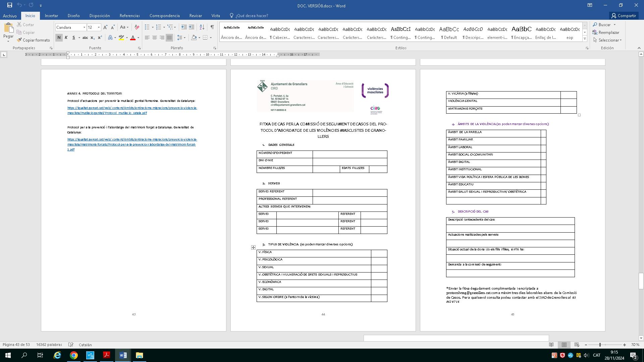Toggle the show paragraph marks pilcrow icon
This screenshot has width=644, height=362.
pos(212,27)
